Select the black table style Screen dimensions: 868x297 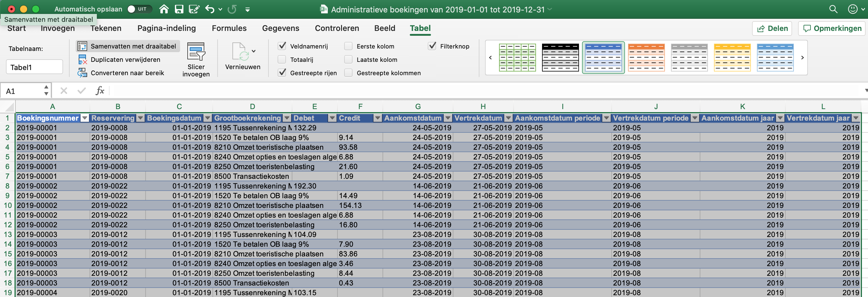pyautogui.click(x=561, y=57)
